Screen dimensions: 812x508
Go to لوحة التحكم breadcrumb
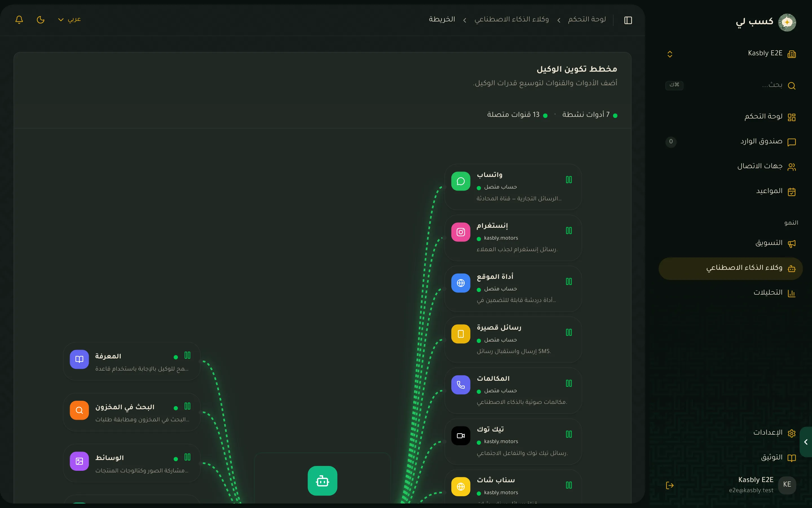[587, 19]
